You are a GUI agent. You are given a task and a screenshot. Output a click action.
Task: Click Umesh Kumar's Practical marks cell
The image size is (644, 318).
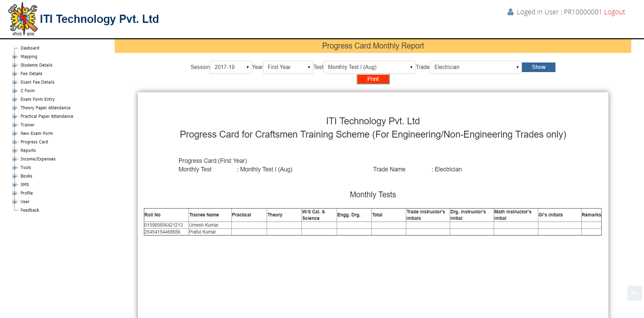[249, 225]
